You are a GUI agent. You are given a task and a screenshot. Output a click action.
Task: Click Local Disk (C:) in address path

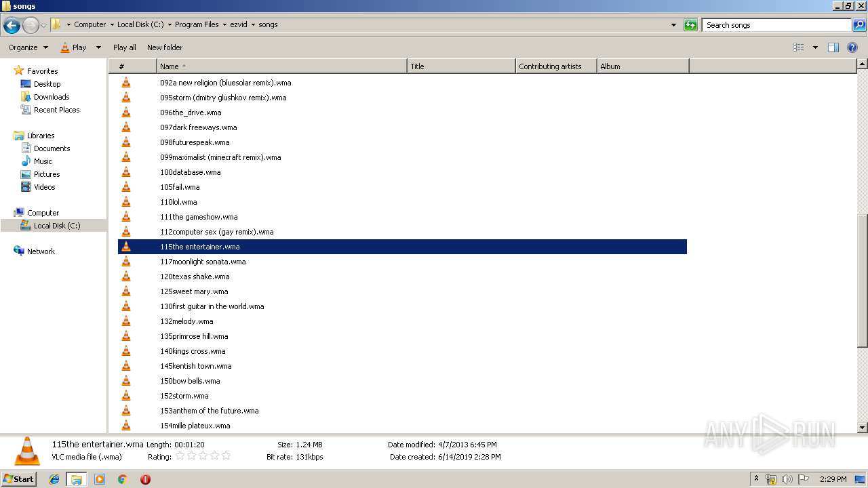pos(140,24)
